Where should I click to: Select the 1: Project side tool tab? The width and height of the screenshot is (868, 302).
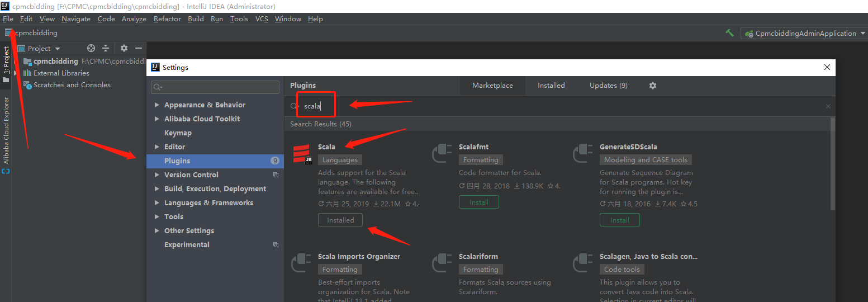6,64
